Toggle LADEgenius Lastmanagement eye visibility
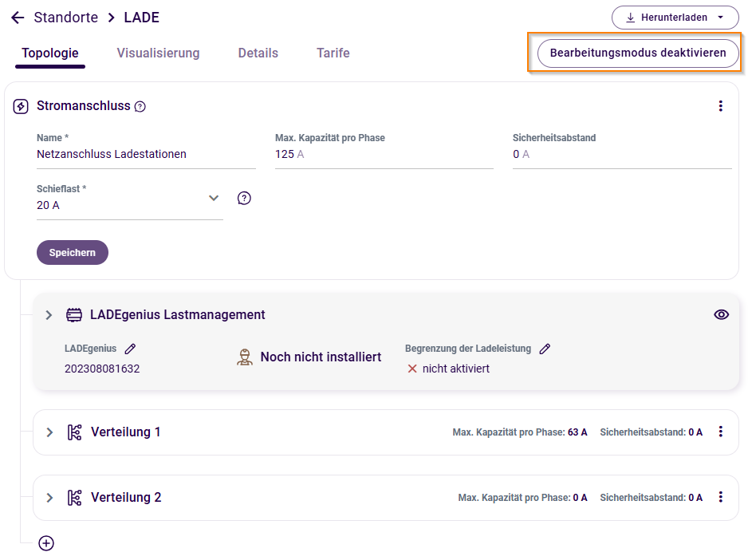 721,315
